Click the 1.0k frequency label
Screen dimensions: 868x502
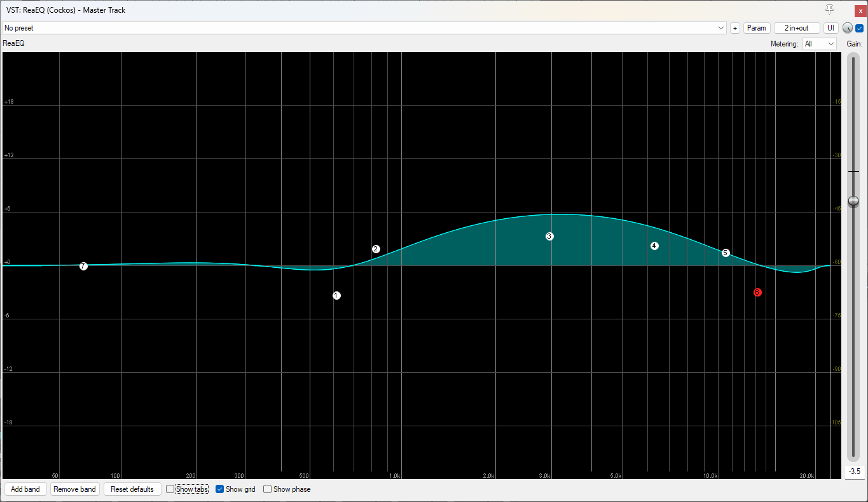(x=395, y=476)
